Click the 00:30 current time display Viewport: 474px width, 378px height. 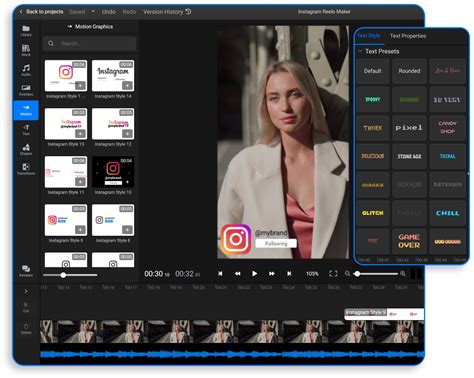coord(157,274)
